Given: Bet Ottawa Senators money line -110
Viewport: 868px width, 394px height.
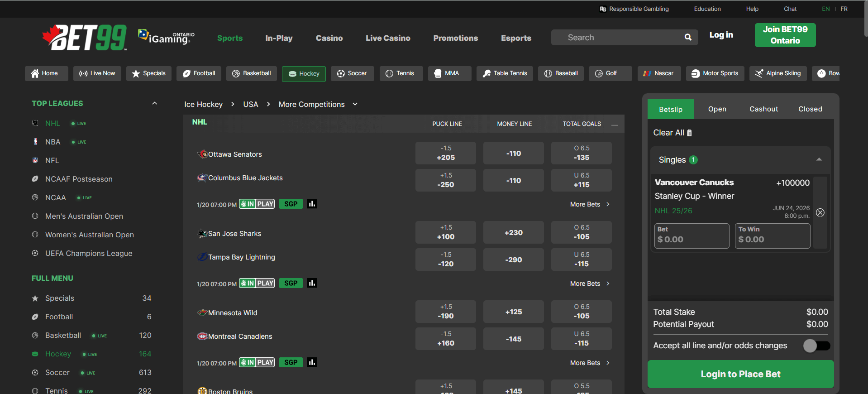Looking at the screenshot, I should tap(513, 153).
